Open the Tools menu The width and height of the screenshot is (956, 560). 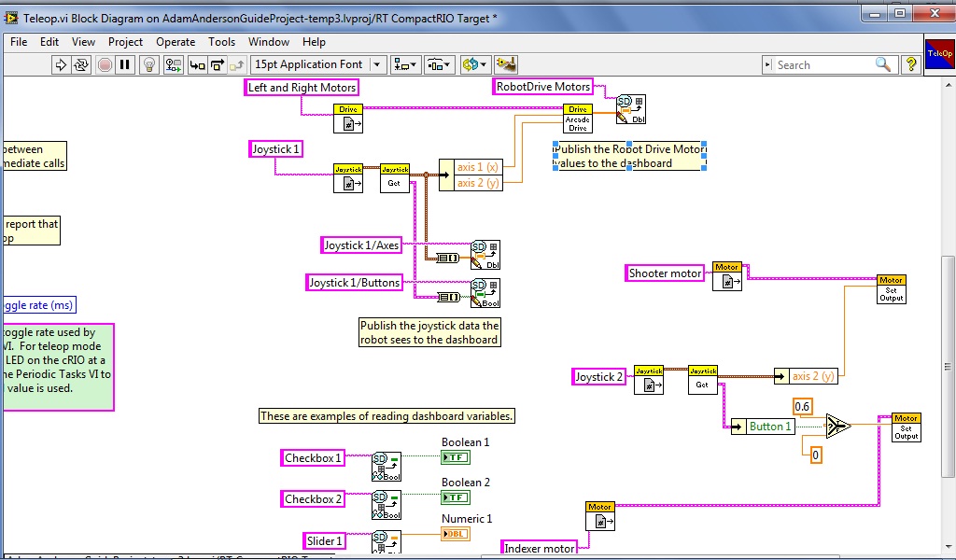(x=221, y=42)
